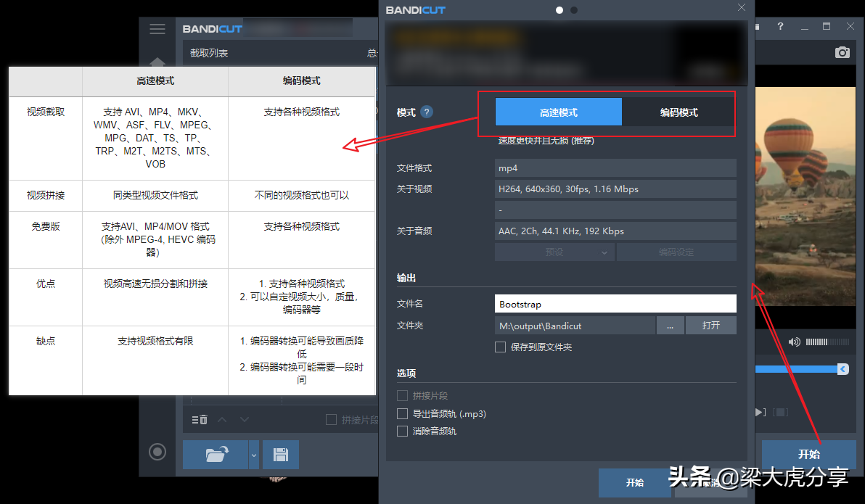865x504 pixels.
Task: Click the end-point handle on the timeline
Action: pos(843,369)
